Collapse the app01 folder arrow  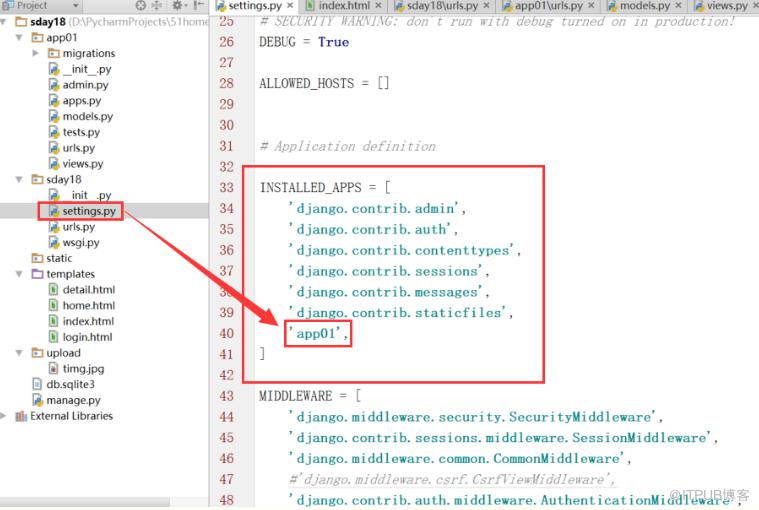[19, 37]
